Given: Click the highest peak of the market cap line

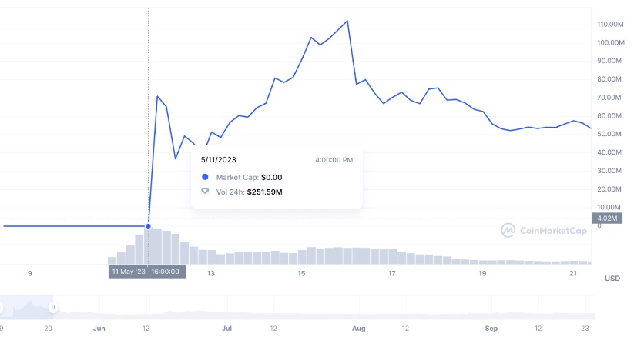Looking at the screenshot, I should (347, 22).
